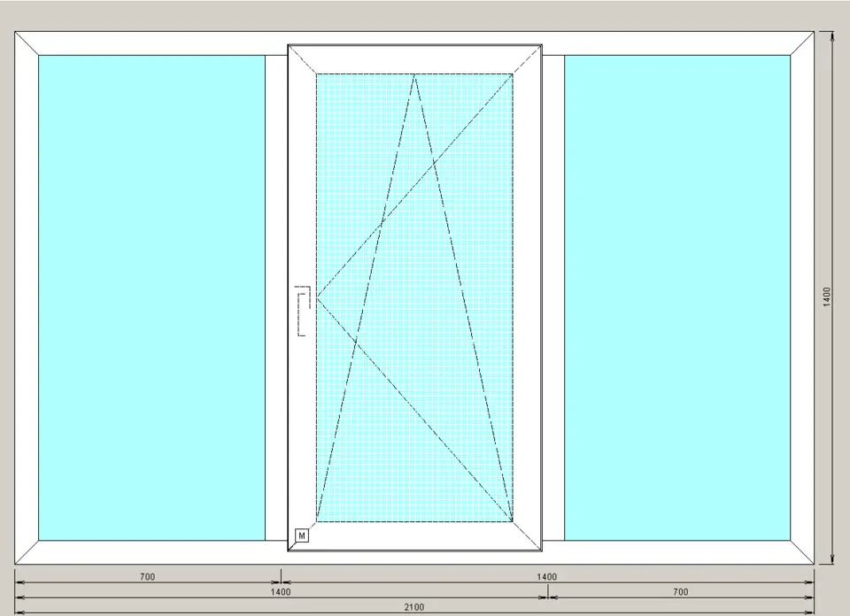The height and width of the screenshot is (616, 850).
Task: Click the 700 dimension under the right pane
Action: coord(680,591)
